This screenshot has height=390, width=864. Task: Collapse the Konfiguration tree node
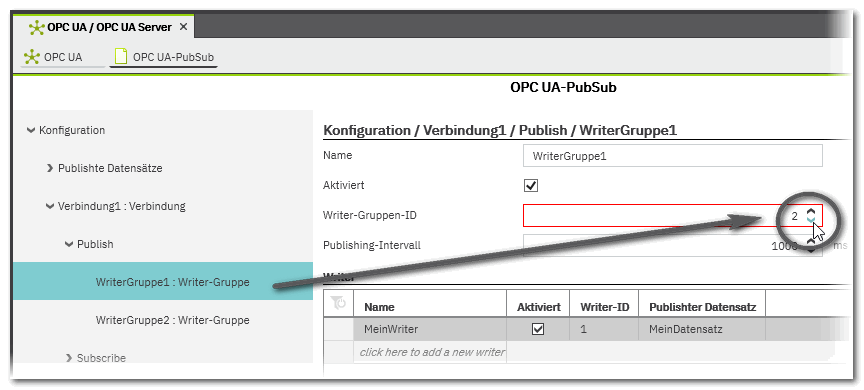pyautogui.click(x=31, y=131)
